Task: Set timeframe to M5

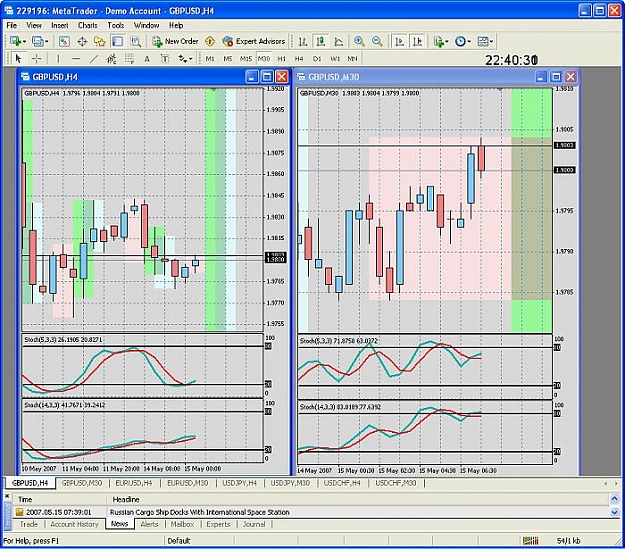Action: [228, 59]
